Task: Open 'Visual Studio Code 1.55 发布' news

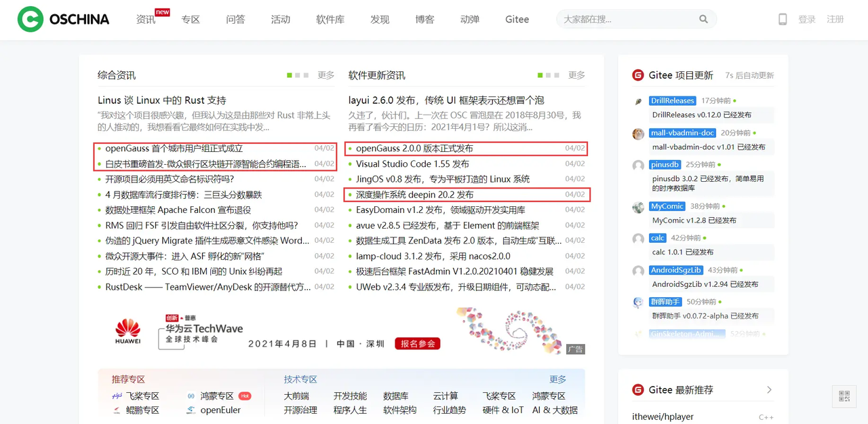Action: (x=413, y=164)
